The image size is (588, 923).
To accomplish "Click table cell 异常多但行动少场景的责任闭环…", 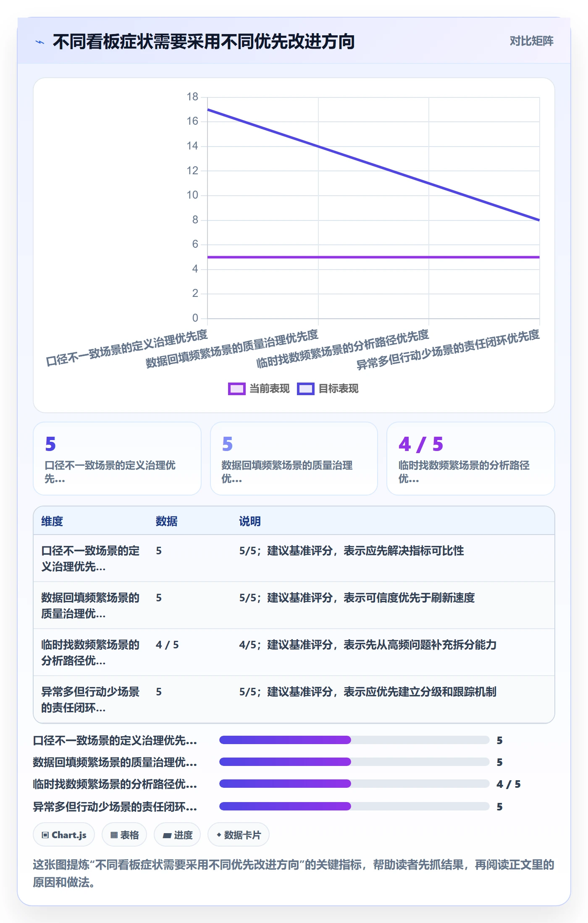I will click(x=90, y=700).
